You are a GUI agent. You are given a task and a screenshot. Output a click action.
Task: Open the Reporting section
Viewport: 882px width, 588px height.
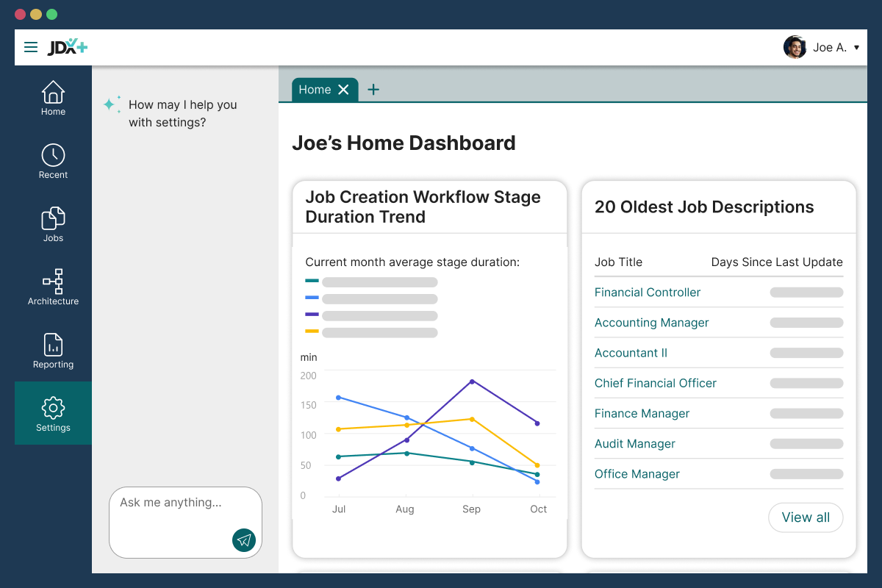pyautogui.click(x=52, y=349)
